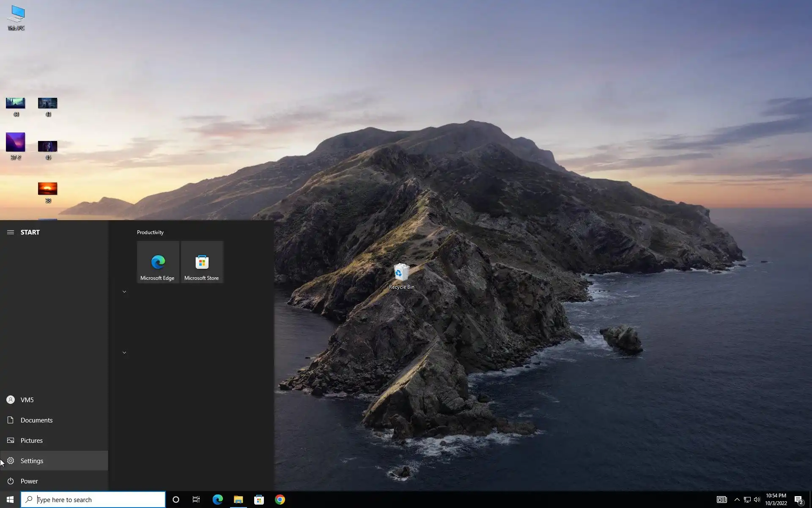This screenshot has width=812, height=508.
Task: Show hidden system tray icons
Action: [x=737, y=500]
